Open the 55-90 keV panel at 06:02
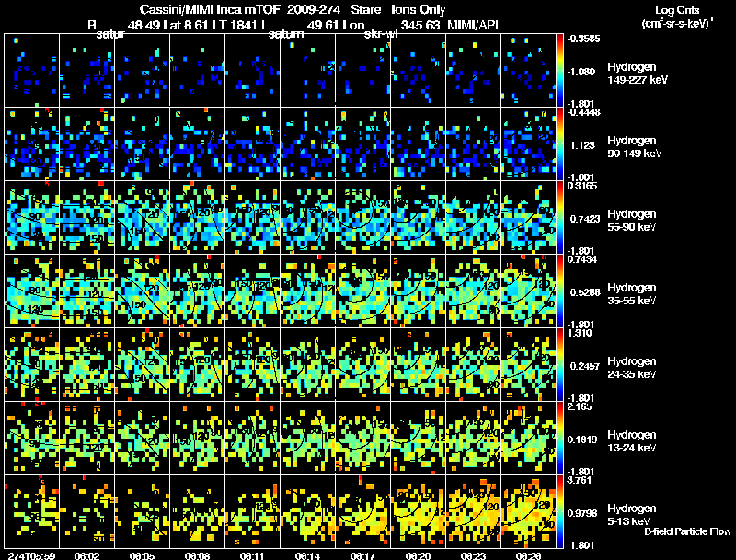736x560 pixels. pos(86,218)
